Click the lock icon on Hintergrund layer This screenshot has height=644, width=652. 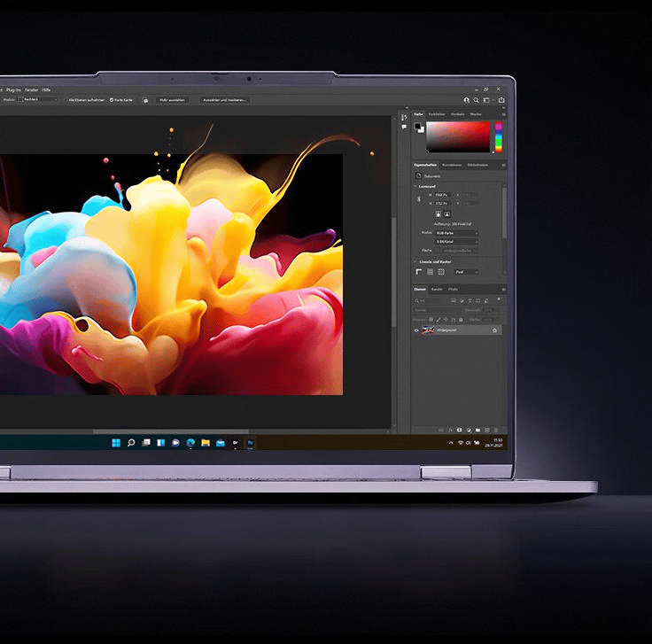point(494,330)
